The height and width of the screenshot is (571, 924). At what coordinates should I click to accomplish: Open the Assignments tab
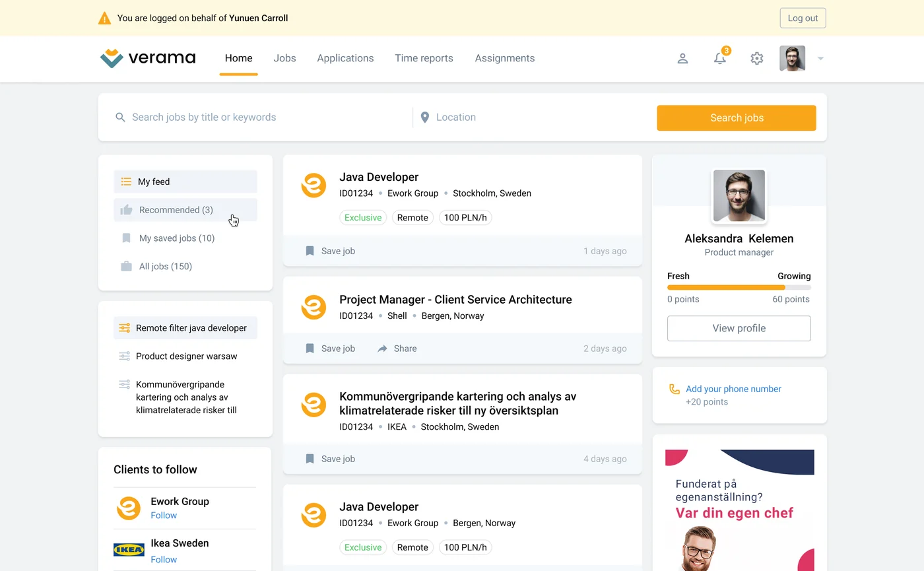click(505, 58)
